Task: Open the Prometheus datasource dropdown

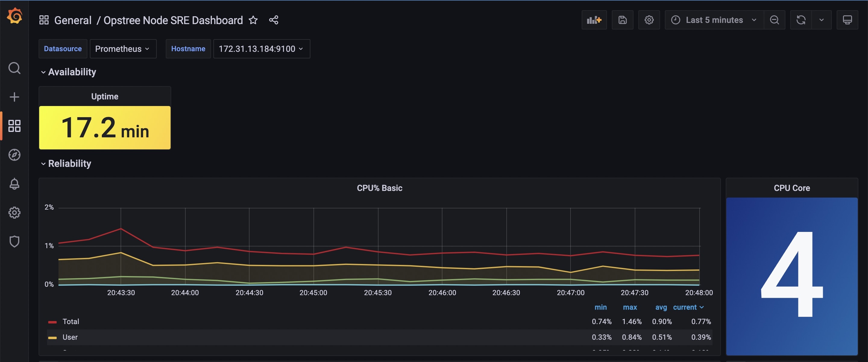Action: point(123,49)
